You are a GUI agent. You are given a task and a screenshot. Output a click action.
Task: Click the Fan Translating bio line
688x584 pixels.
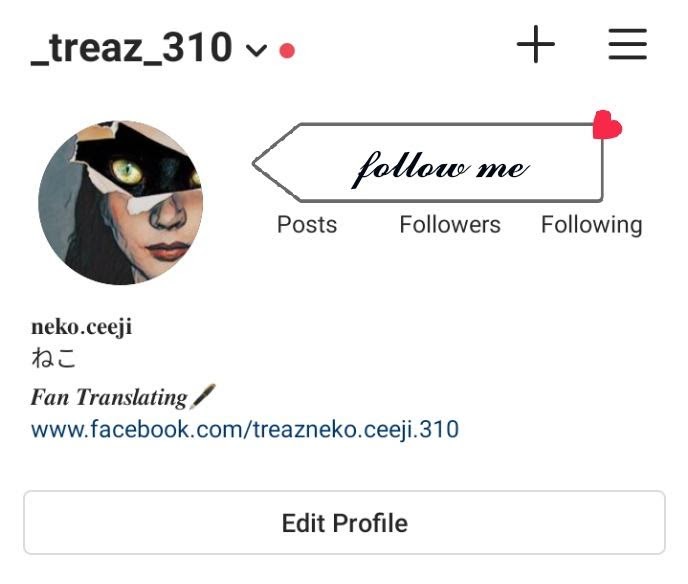pyautogui.click(x=109, y=397)
